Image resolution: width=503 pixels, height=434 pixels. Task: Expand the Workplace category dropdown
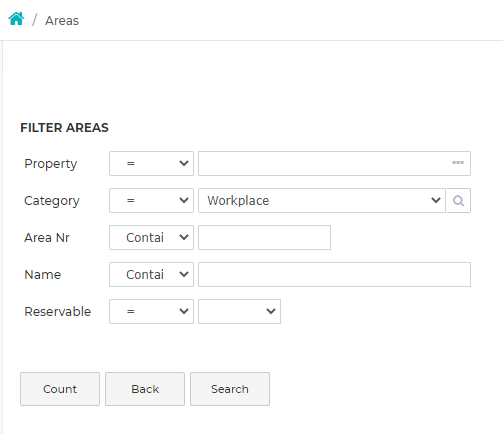click(322, 201)
